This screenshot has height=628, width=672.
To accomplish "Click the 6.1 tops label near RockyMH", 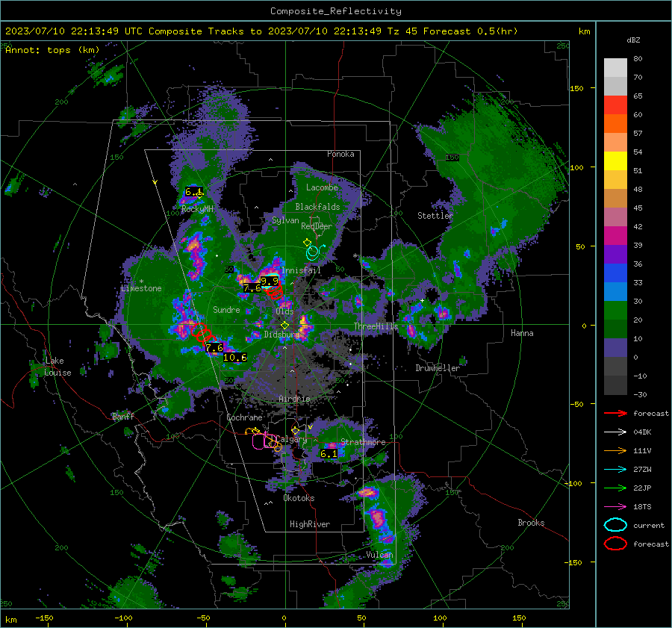I will (x=193, y=192).
